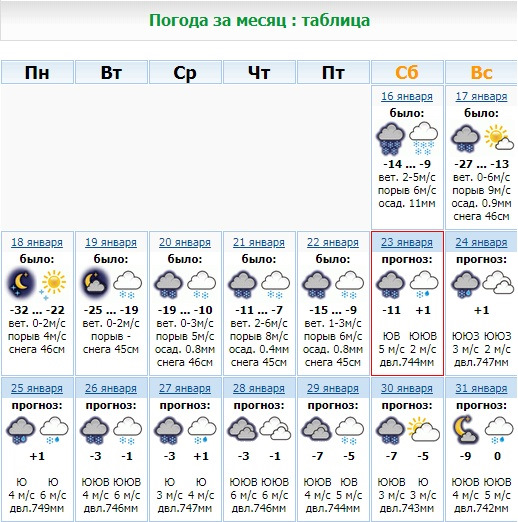Click the 'порыв 9м/с' gust text
This screenshot has height=522, width=518.
coord(481,190)
